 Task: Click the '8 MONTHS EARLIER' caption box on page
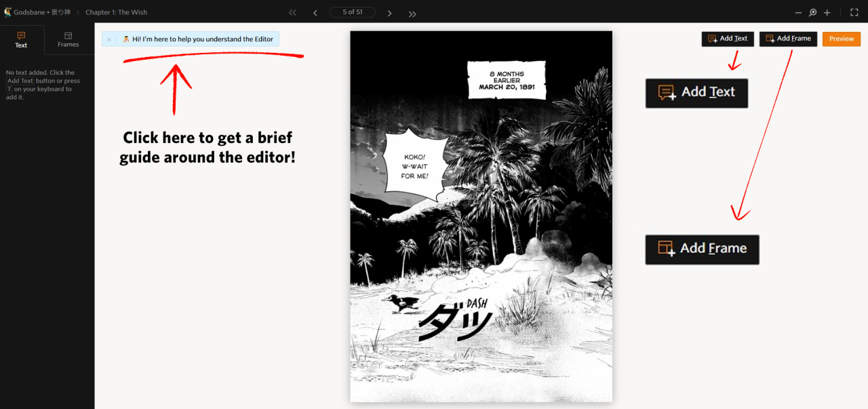pyautogui.click(x=507, y=80)
